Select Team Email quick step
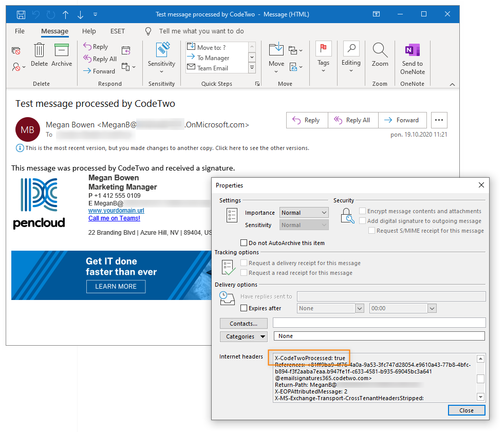This screenshot has width=504, height=432. tap(217, 68)
